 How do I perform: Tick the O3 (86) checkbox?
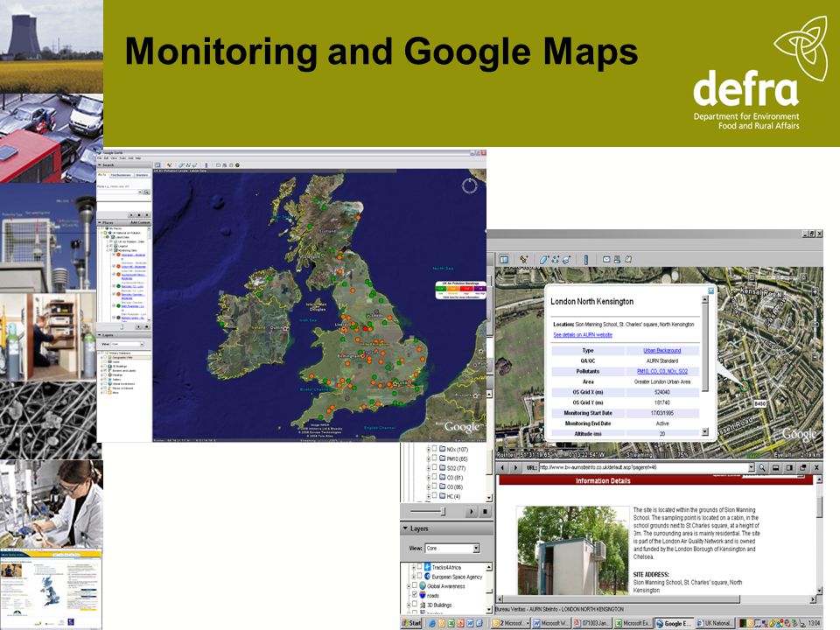(435, 486)
